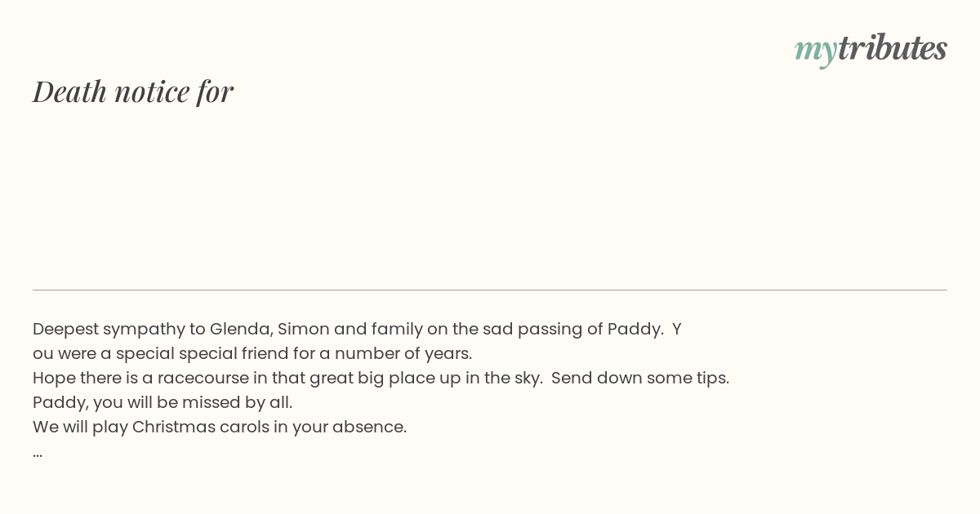
Task: Click the 'Death notice for' heading
Action: pyautogui.click(x=133, y=91)
